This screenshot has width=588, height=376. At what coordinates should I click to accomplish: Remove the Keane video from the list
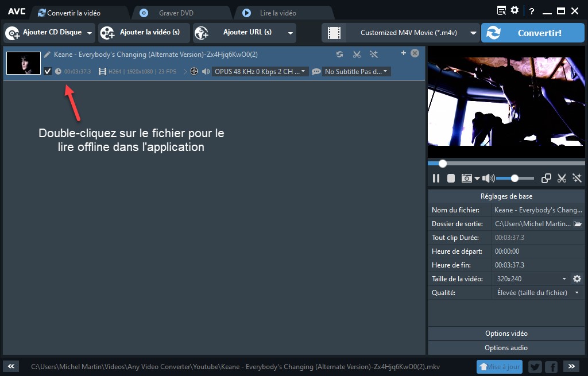[415, 53]
